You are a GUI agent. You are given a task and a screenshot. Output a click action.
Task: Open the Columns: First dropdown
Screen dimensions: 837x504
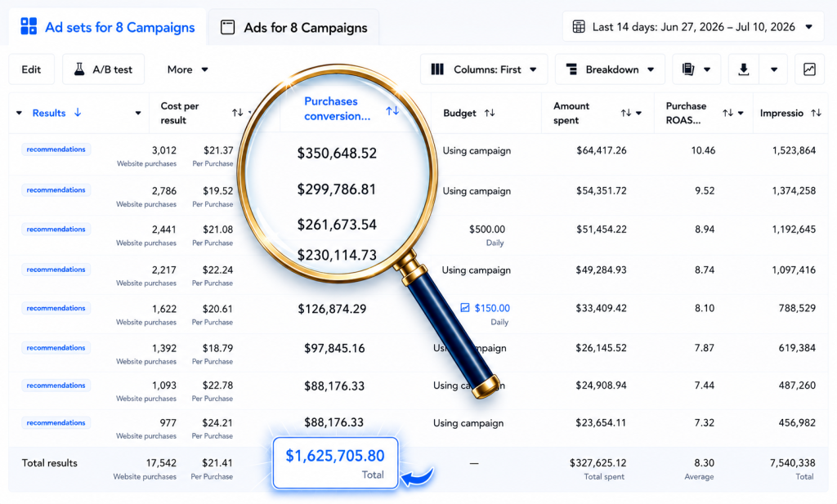(x=484, y=69)
